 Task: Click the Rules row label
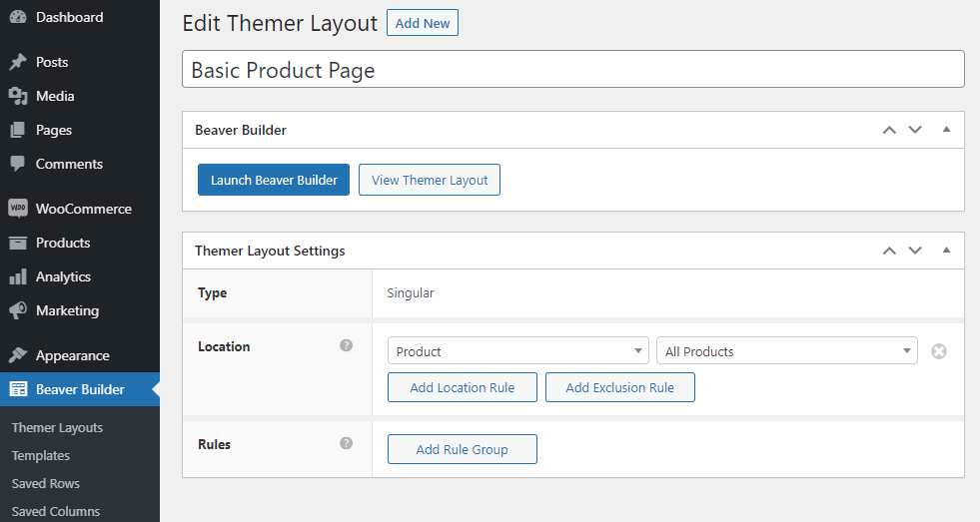click(x=215, y=444)
